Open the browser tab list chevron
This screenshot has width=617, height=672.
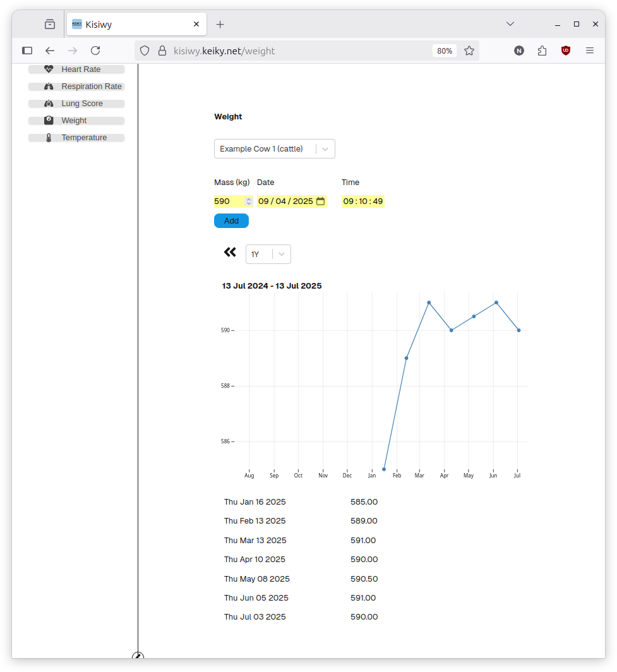pos(510,23)
